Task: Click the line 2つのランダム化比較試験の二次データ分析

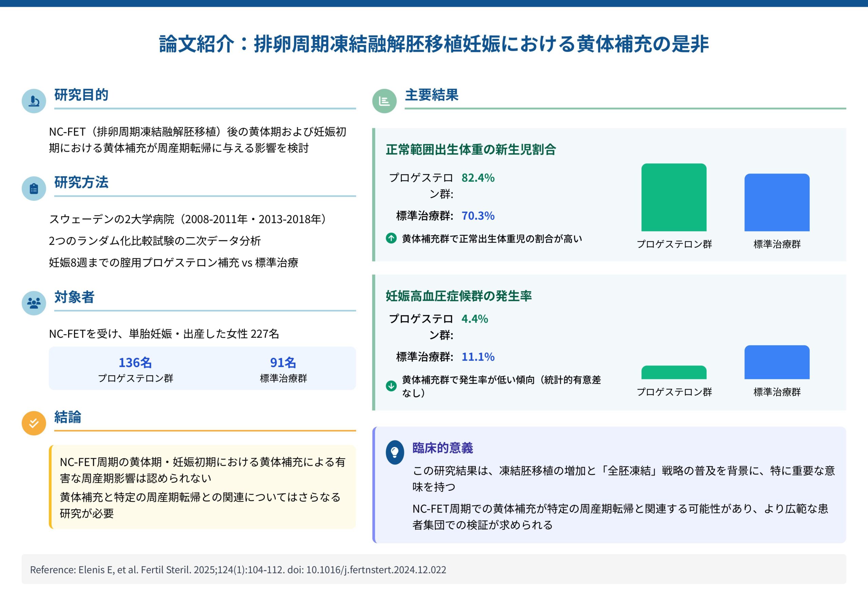Action: point(155,241)
